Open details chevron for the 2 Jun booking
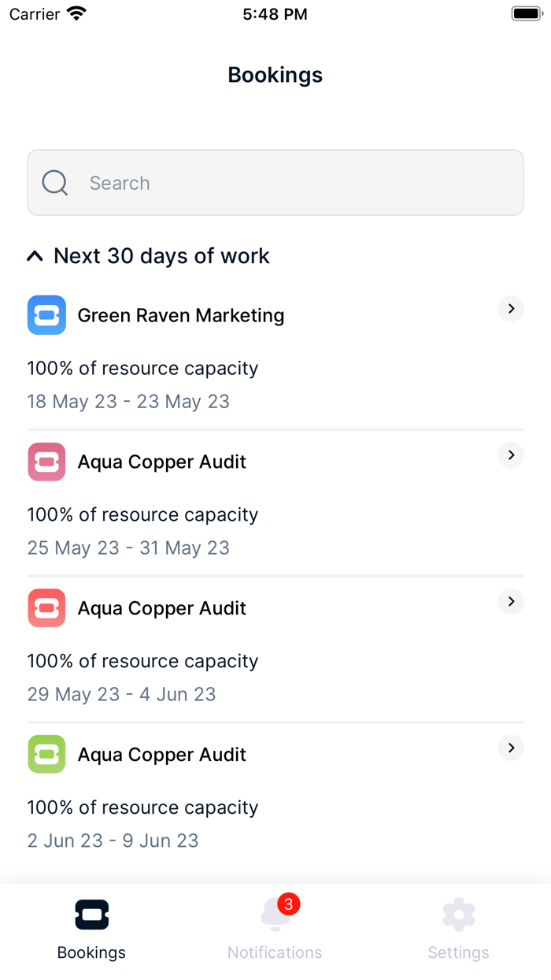This screenshot has height=980, width=551. tap(510, 748)
